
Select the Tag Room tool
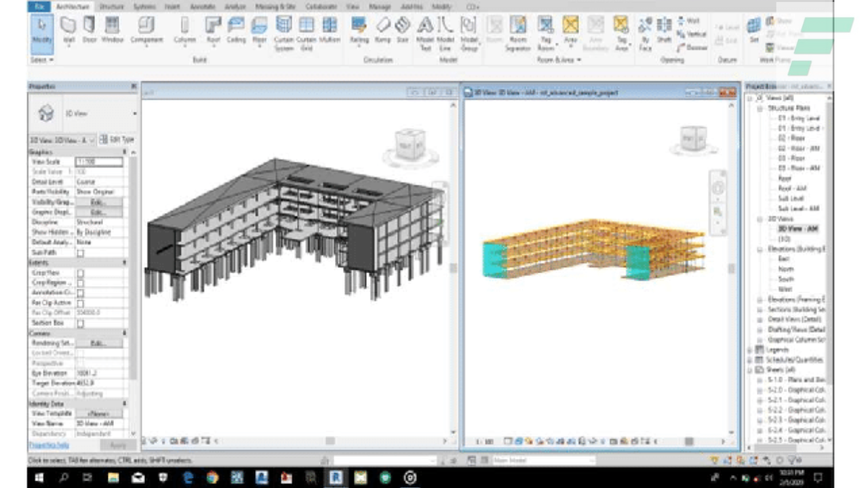(x=546, y=34)
